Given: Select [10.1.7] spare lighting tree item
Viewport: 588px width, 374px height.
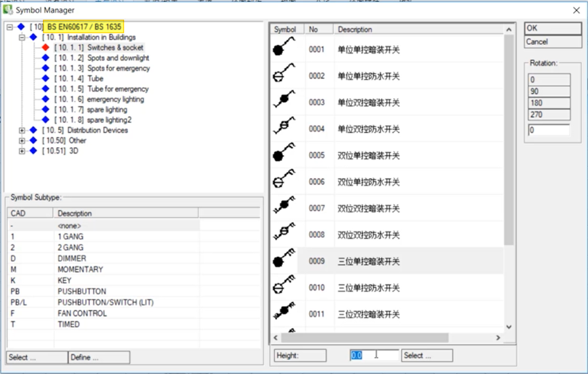Looking at the screenshot, I should click(x=91, y=110).
